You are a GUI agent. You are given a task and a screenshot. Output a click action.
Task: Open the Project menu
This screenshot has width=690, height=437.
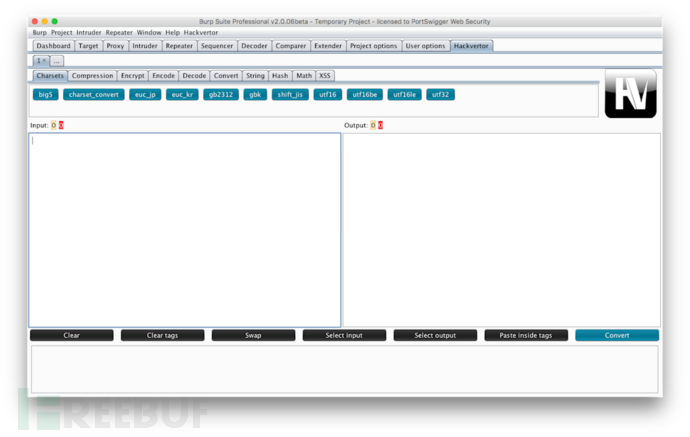tap(61, 33)
